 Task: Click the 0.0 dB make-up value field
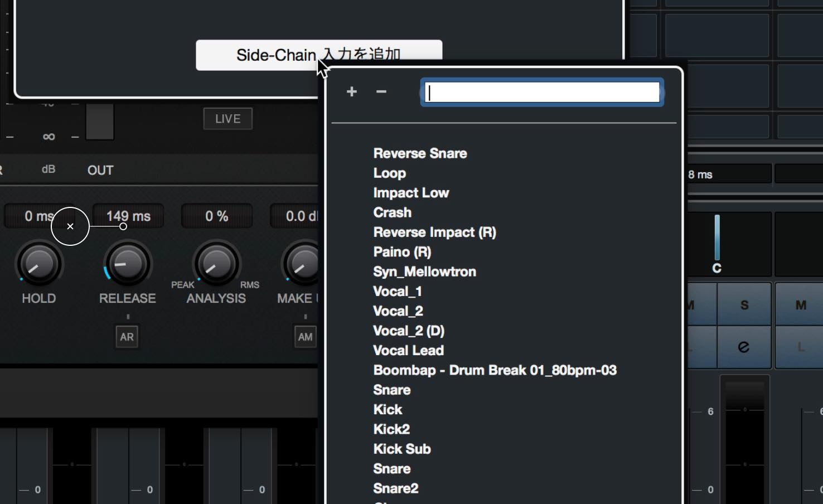[x=295, y=216]
